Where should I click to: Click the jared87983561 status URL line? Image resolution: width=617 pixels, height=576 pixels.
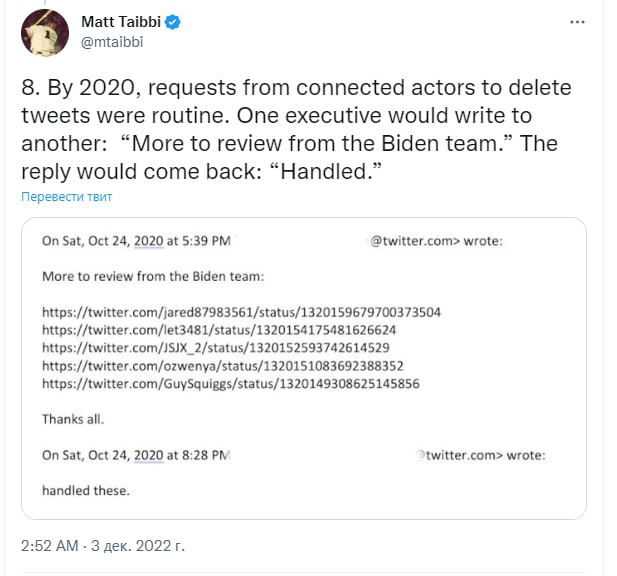pos(241,312)
